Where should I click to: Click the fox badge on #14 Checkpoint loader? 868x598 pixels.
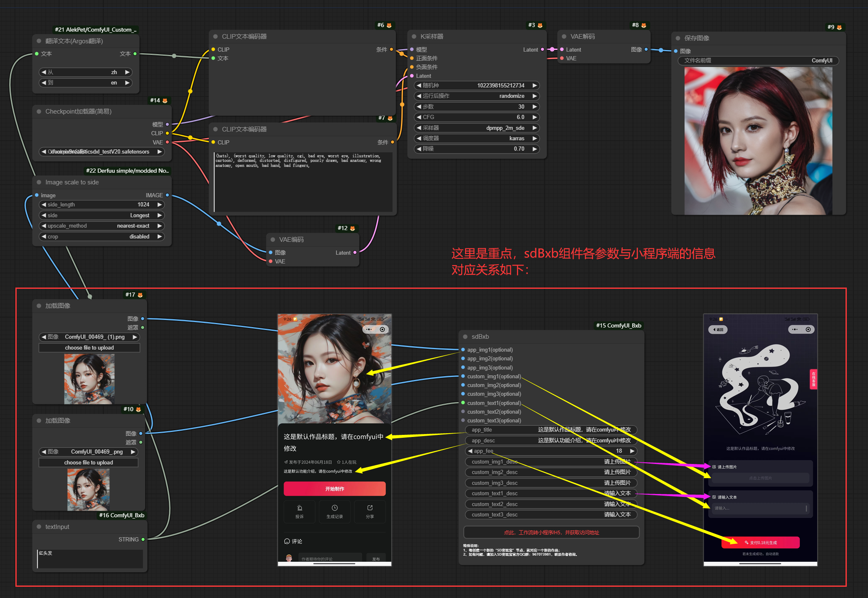165,101
